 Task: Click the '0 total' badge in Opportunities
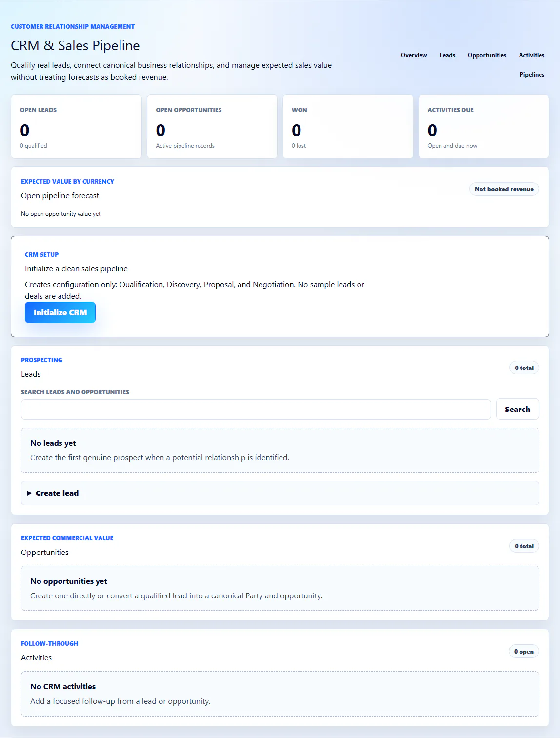(524, 546)
